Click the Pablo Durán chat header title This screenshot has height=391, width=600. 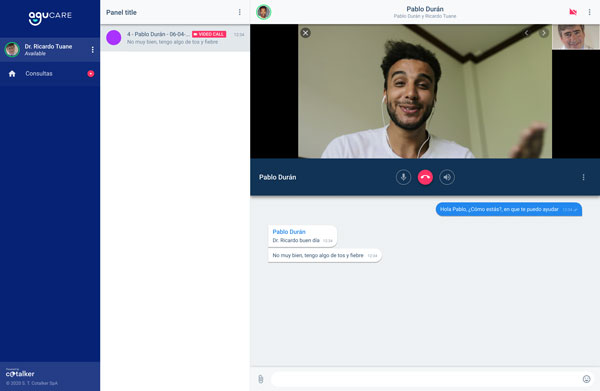pos(425,9)
